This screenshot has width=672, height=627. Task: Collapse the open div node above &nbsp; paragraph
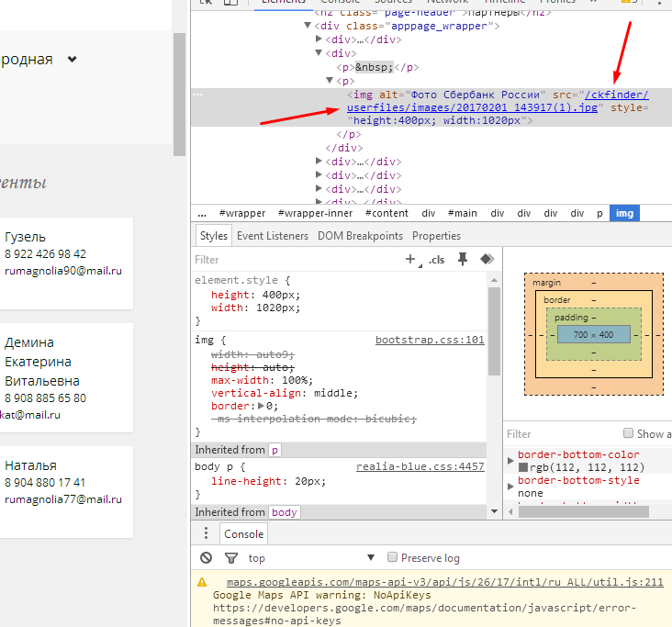[x=319, y=52]
